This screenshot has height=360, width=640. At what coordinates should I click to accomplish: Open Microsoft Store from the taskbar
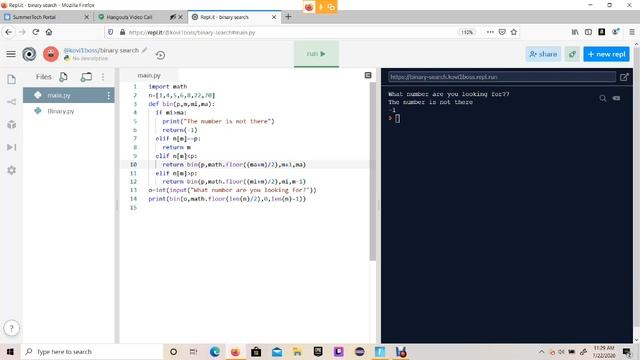(256, 352)
